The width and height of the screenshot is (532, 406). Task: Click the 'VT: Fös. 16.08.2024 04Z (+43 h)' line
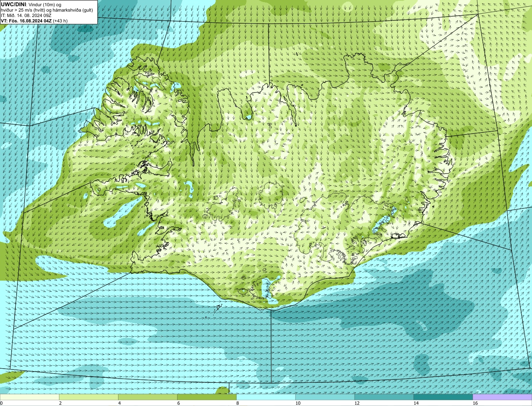coord(34,20)
